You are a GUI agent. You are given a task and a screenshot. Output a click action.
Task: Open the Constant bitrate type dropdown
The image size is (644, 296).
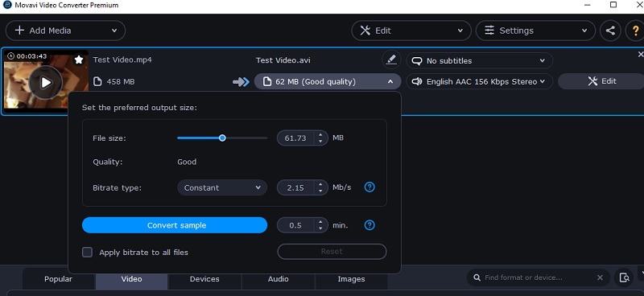pyautogui.click(x=222, y=187)
